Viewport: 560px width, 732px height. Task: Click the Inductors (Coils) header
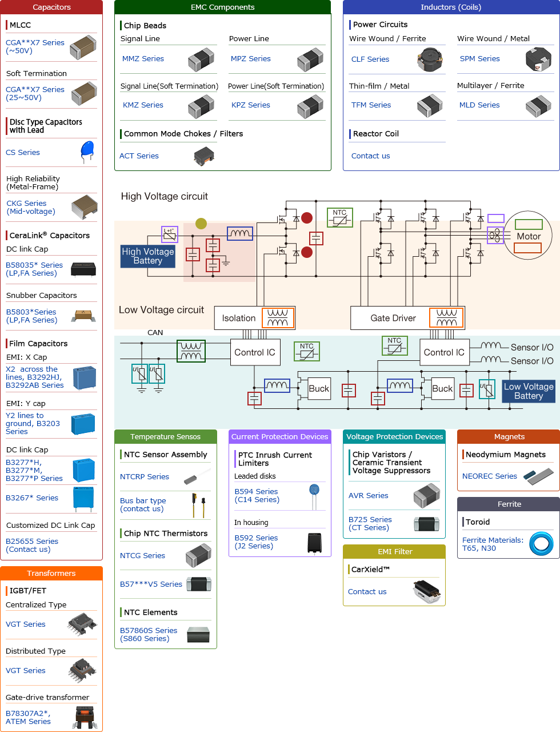point(450,7)
